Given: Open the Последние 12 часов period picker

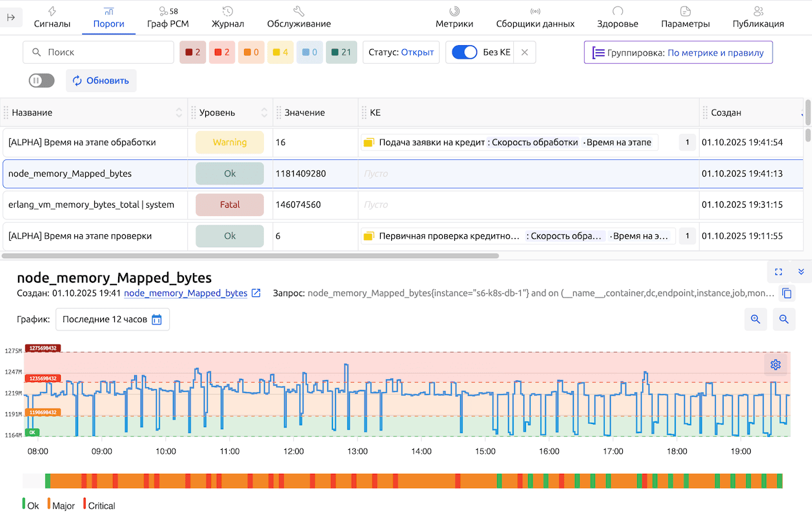Looking at the screenshot, I should click(112, 319).
